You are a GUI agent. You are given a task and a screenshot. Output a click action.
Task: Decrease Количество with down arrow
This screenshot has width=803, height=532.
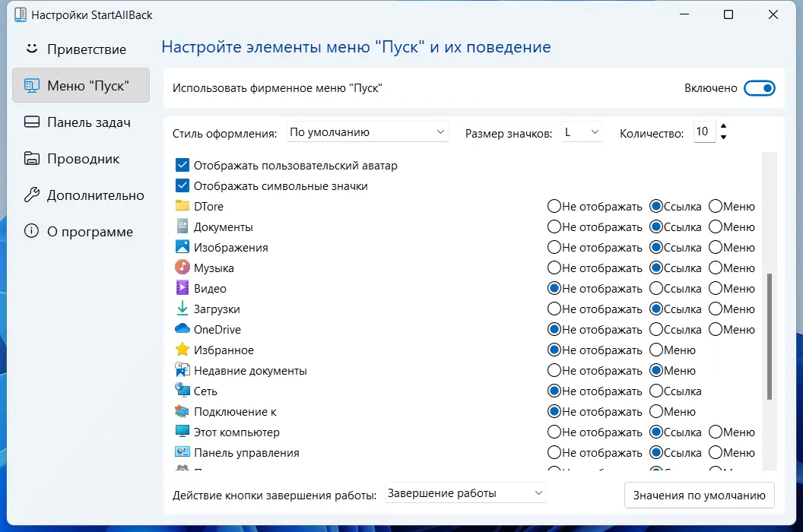[x=723, y=138]
